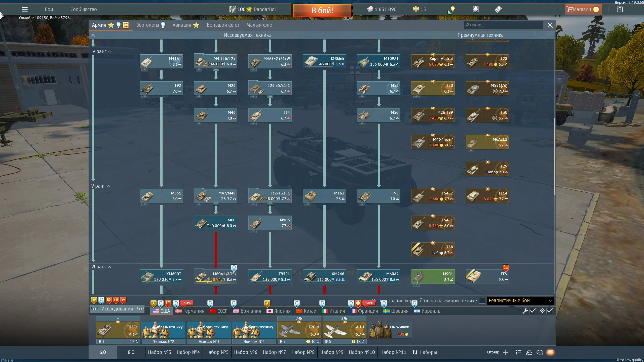
Task: Toggle the auto-repair wrench checkbox
Action: point(533,311)
